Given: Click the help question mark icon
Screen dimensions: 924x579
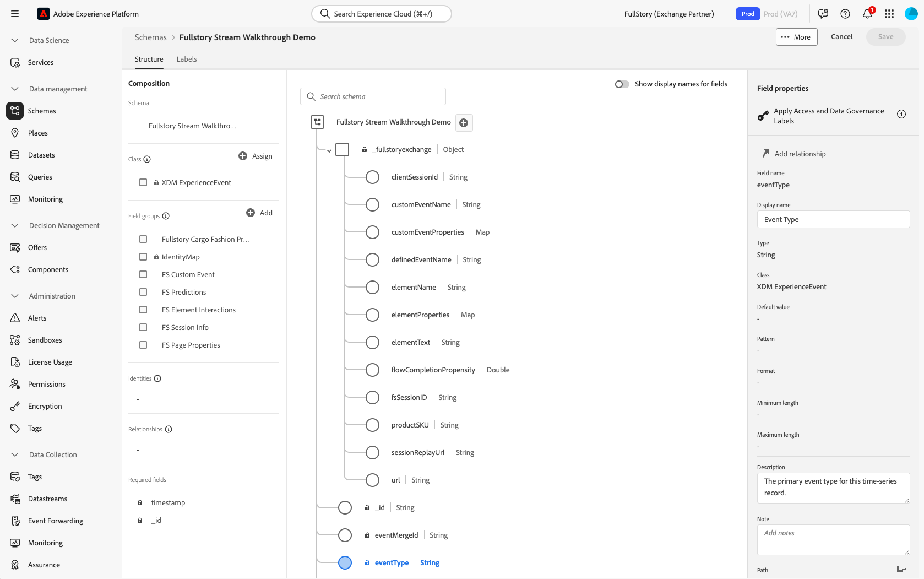Looking at the screenshot, I should [845, 14].
